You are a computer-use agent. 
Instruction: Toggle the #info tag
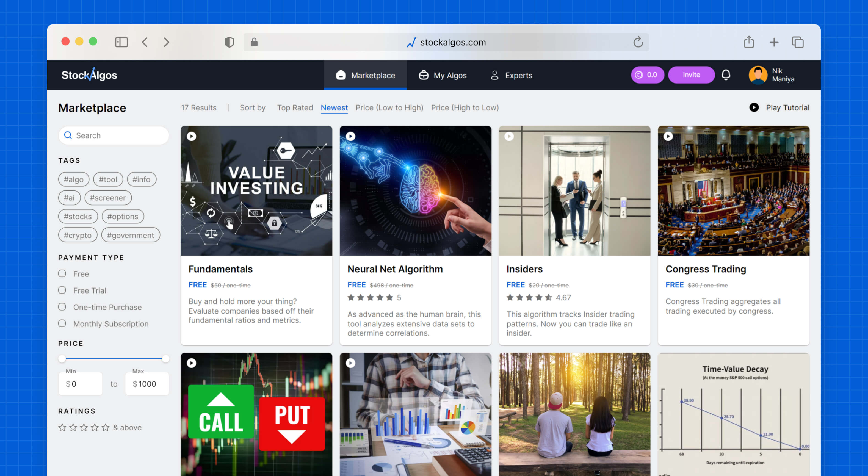tap(141, 179)
